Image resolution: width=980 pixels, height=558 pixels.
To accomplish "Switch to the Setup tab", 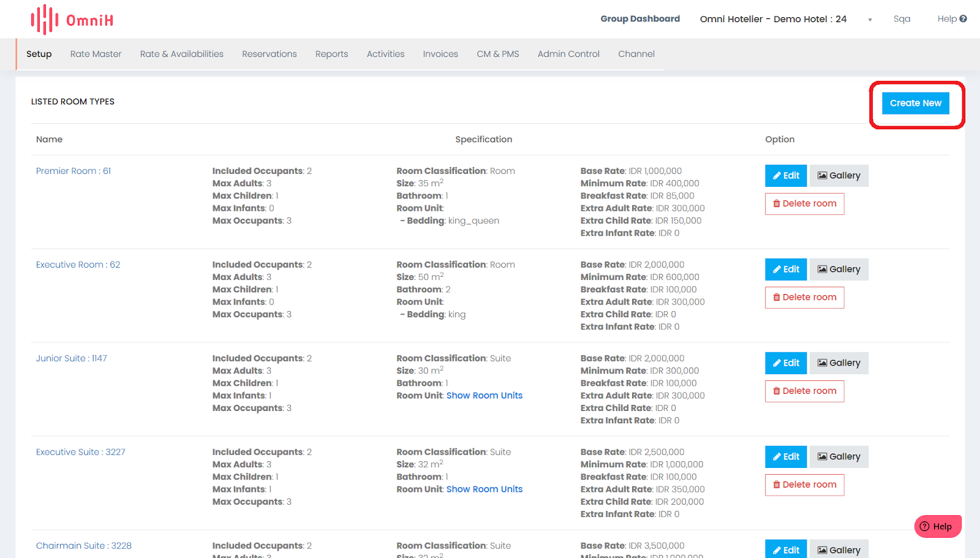I will pyautogui.click(x=39, y=54).
